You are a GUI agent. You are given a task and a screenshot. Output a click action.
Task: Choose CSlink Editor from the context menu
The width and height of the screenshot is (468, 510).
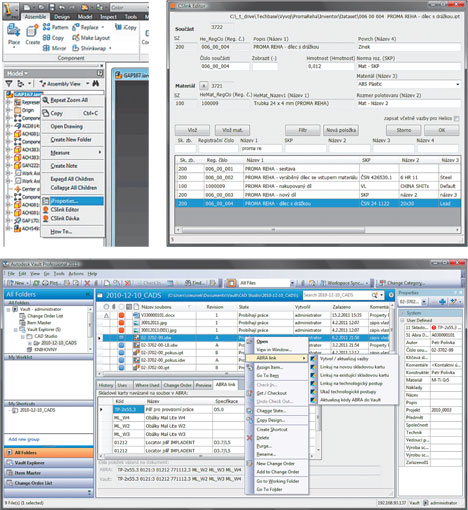[65, 209]
